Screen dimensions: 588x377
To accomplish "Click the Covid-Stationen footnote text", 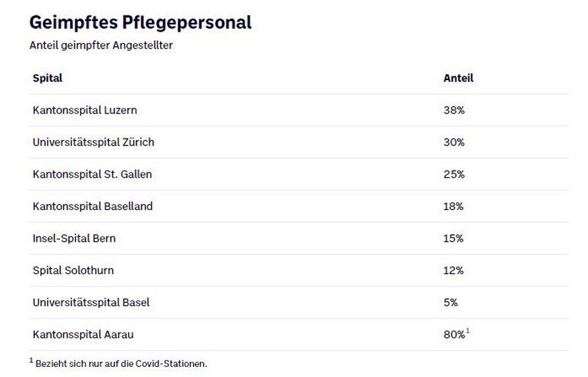I will (121, 364).
